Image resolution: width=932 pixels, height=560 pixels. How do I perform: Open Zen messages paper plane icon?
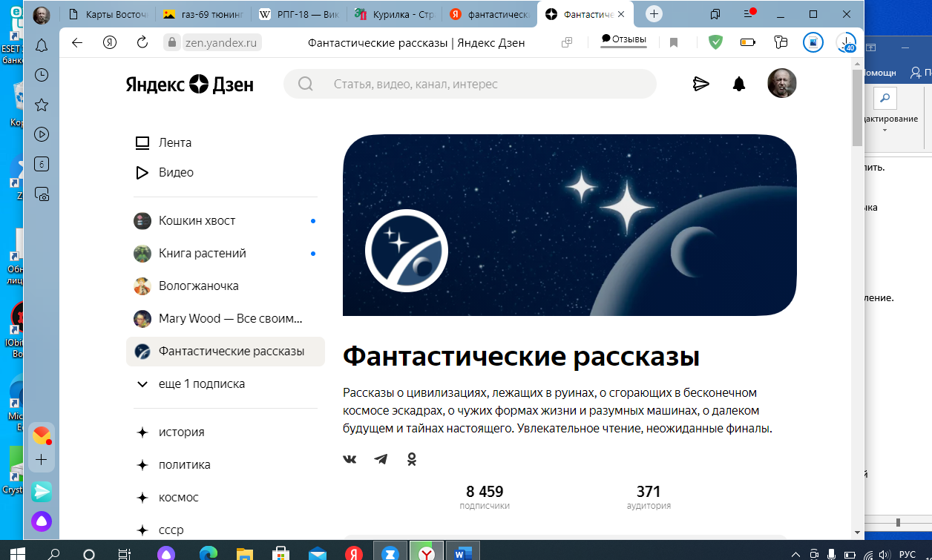pos(701,84)
